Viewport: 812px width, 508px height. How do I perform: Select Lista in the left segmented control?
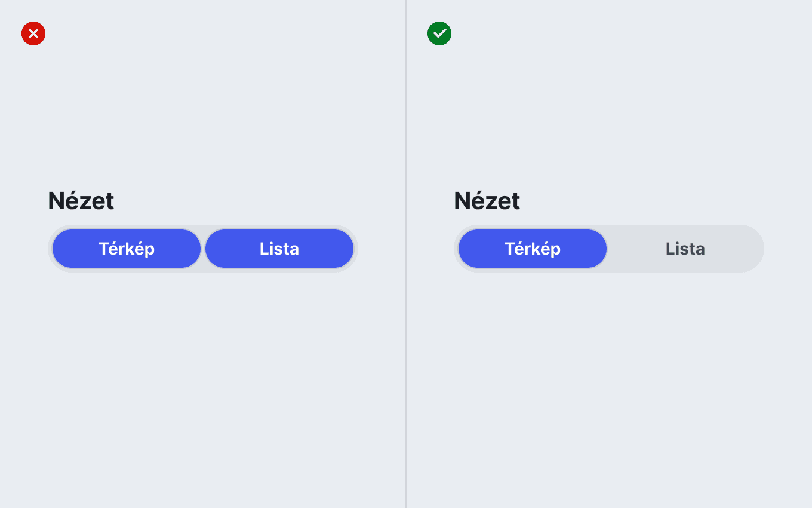click(279, 249)
